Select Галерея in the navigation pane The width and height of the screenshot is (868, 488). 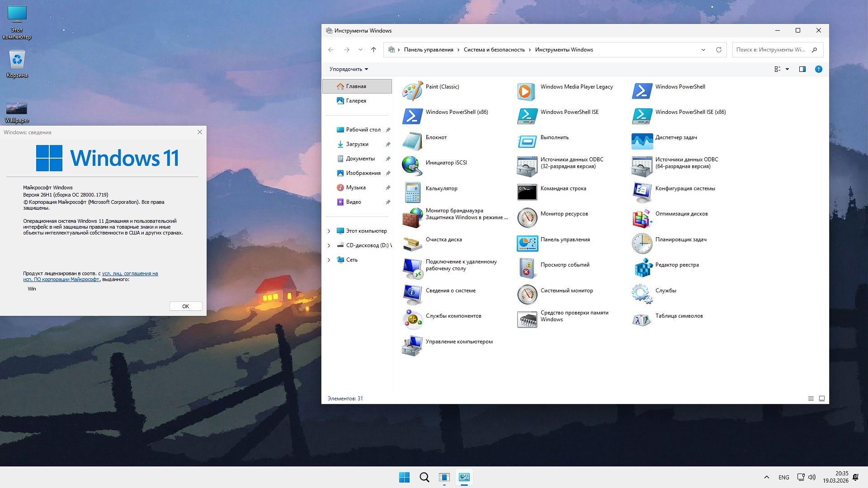pos(356,100)
